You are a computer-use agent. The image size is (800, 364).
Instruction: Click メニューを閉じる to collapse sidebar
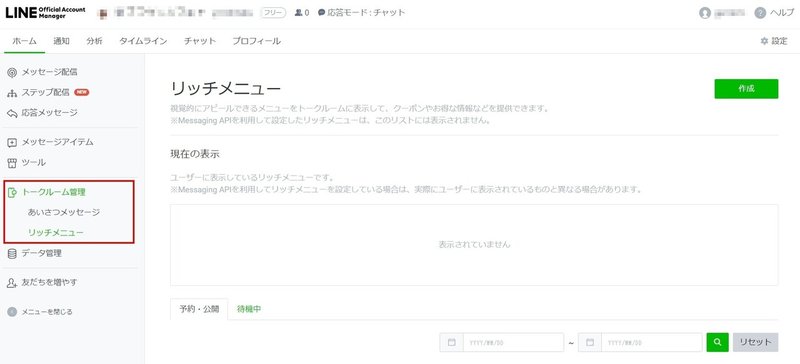click(47, 311)
